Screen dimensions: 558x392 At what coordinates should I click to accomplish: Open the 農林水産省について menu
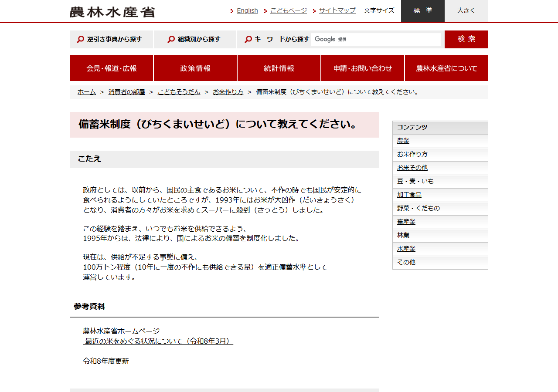pos(446,68)
